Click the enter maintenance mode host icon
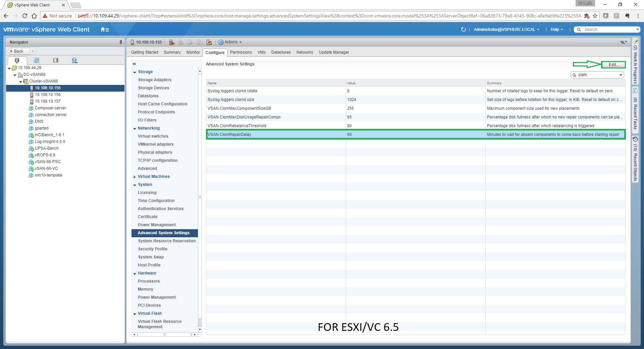The image size is (644, 349). (x=172, y=42)
